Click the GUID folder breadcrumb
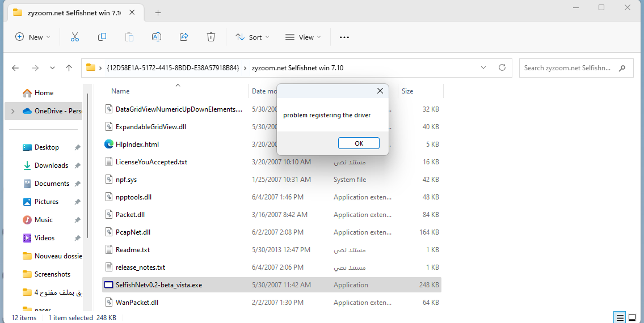The height and width of the screenshot is (323, 644). click(172, 68)
